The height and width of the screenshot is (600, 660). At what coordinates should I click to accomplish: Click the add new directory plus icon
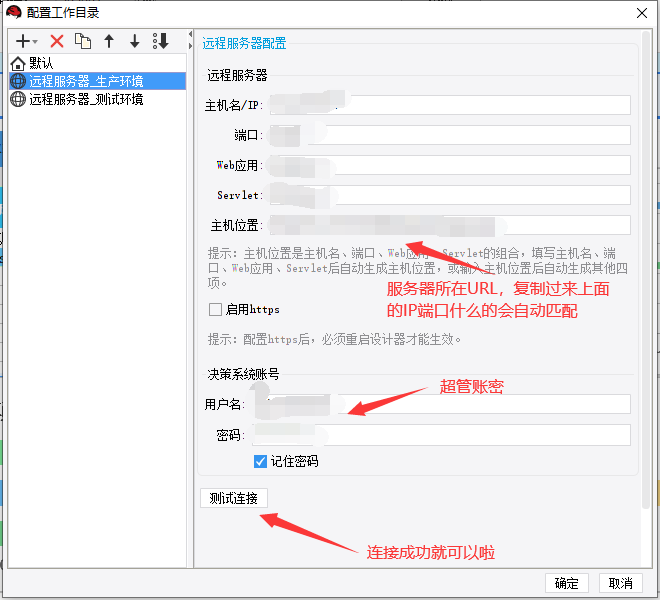[23, 41]
